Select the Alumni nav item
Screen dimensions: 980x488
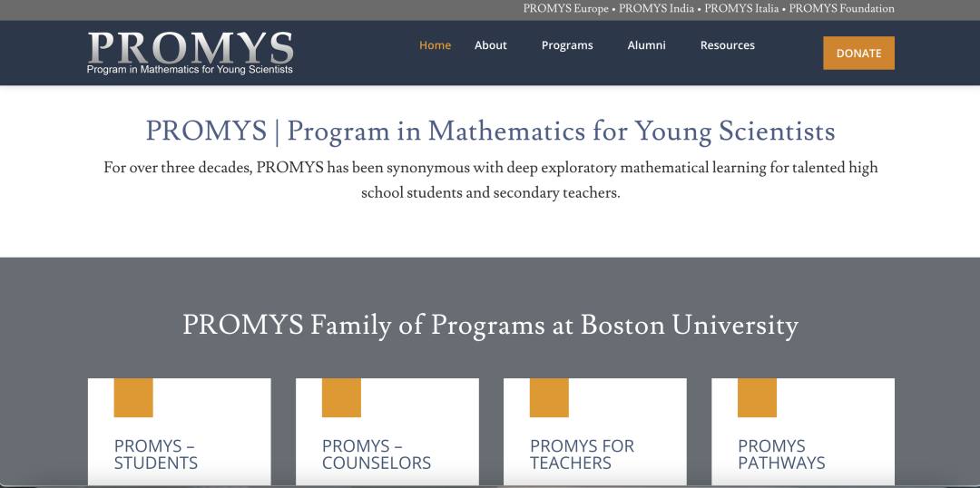(647, 45)
